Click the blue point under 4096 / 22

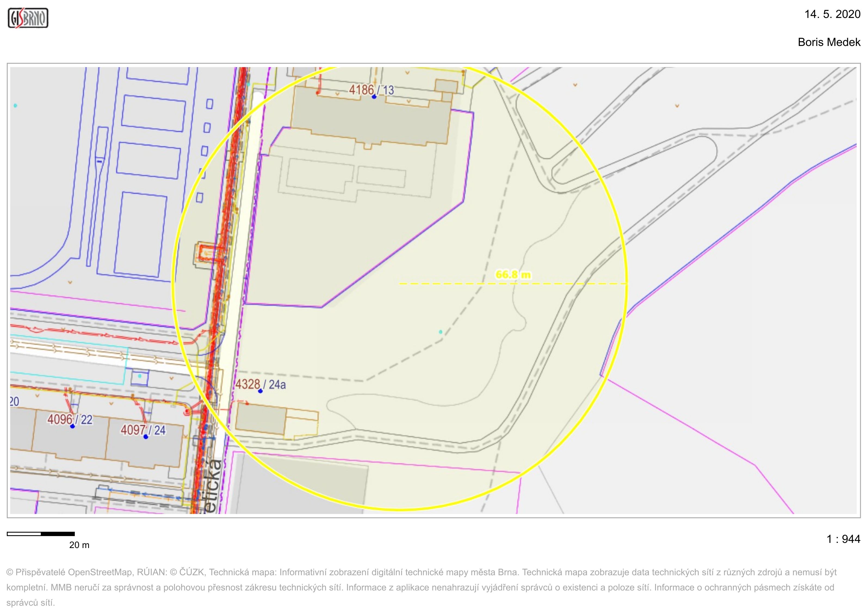click(72, 427)
